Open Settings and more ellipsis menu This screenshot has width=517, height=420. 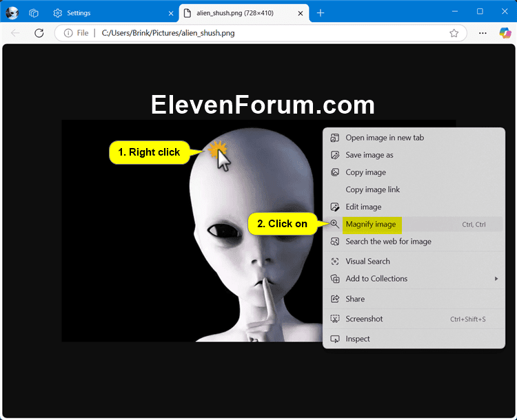483,33
